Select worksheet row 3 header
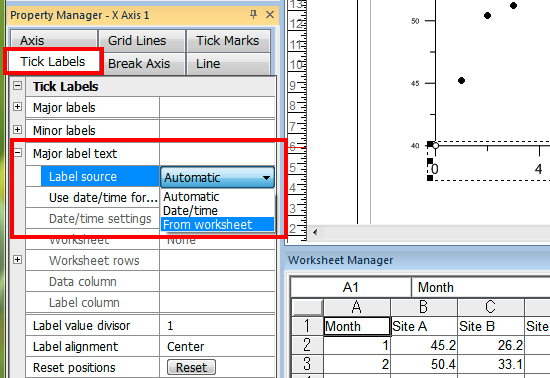550x378 pixels. [x=307, y=364]
